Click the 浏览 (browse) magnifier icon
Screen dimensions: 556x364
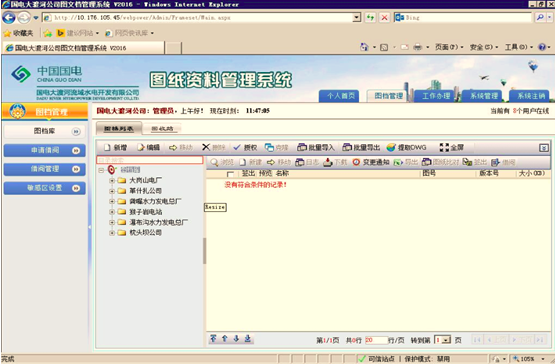pos(214,162)
